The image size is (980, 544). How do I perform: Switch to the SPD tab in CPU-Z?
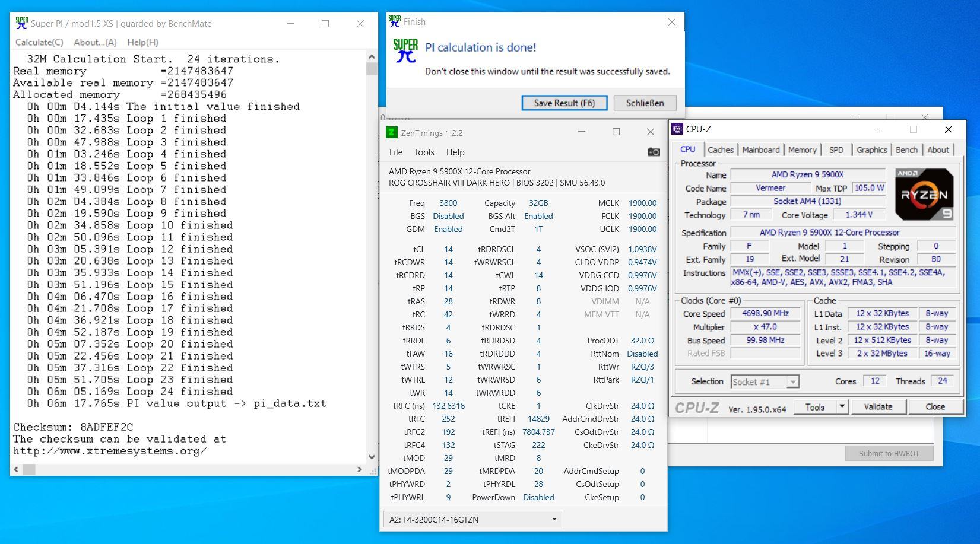point(836,150)
